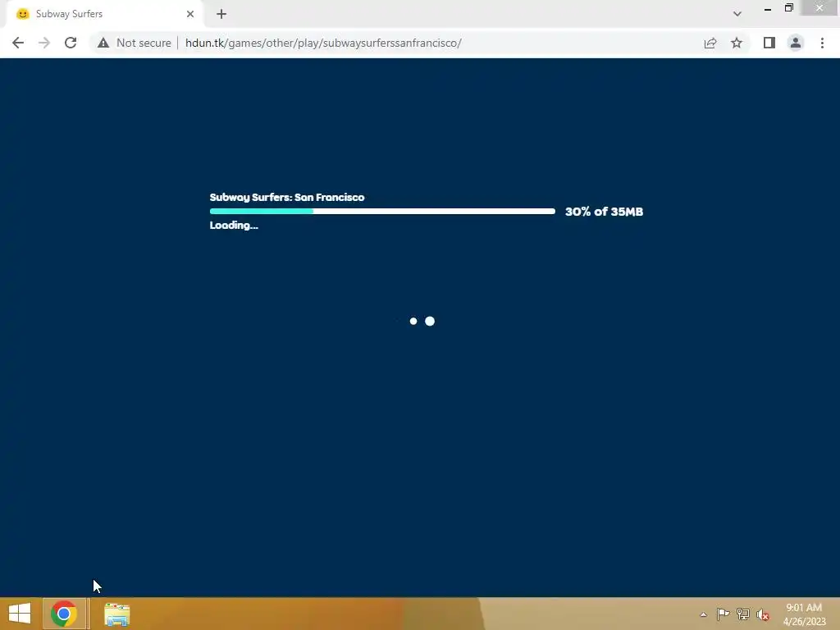Open a new tab
The width and height of the screenshot is (840, 630).
(221, 14)
